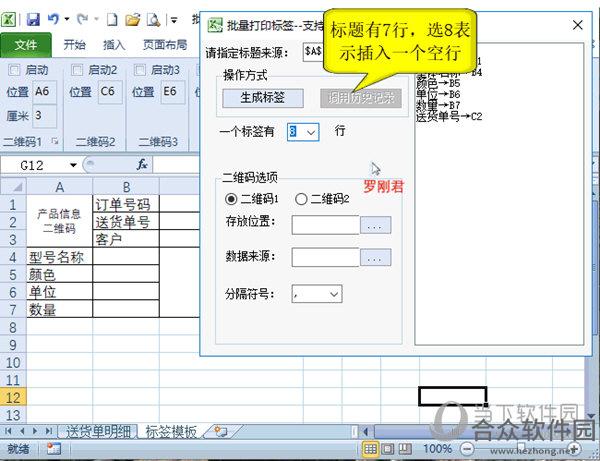Click the next sheet navigation arrow
Viewport: 600px width, 461px height.
tap(35, 432)
